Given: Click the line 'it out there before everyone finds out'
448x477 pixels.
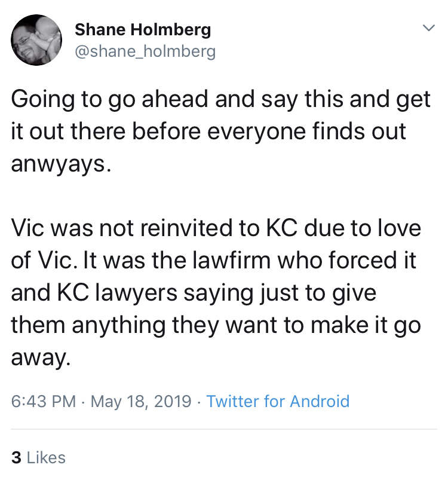Looking at the screenshot, I should (208, 132).
